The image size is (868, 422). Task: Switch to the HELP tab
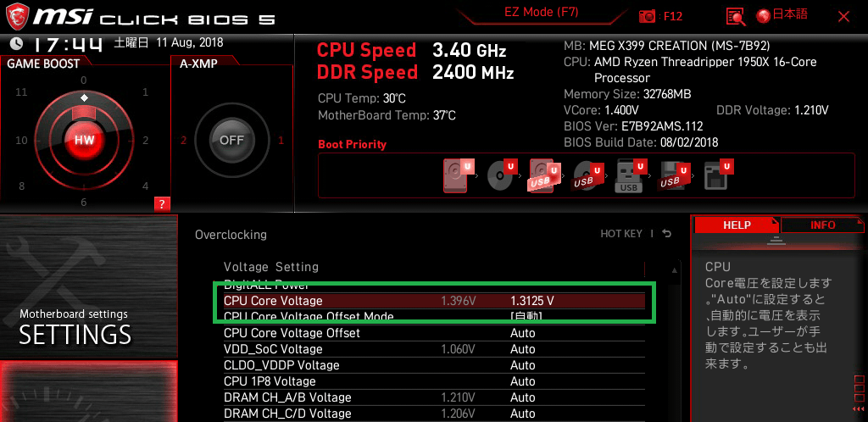(x=737, y=225)
